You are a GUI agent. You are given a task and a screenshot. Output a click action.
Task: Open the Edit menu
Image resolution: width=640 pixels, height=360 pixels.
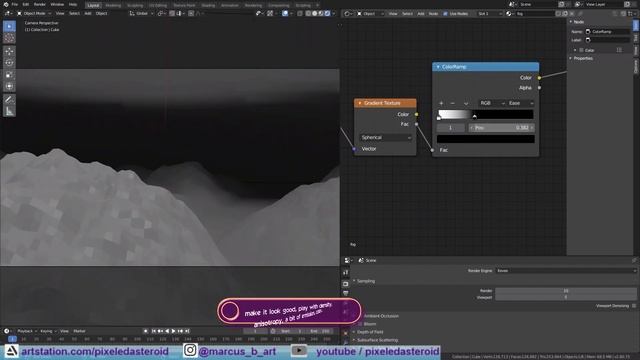[26, 4]
